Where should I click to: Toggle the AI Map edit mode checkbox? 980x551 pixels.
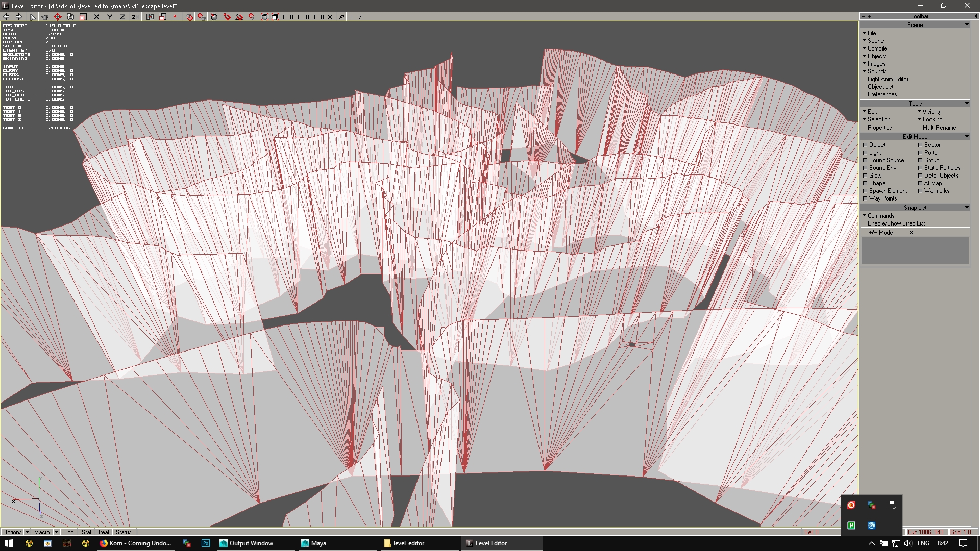coord(920,183)
